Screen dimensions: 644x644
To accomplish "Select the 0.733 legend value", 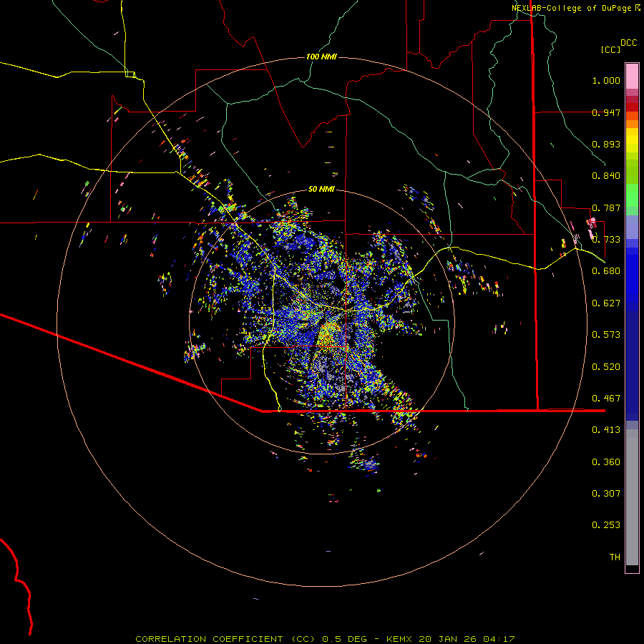I will [606, 240].
